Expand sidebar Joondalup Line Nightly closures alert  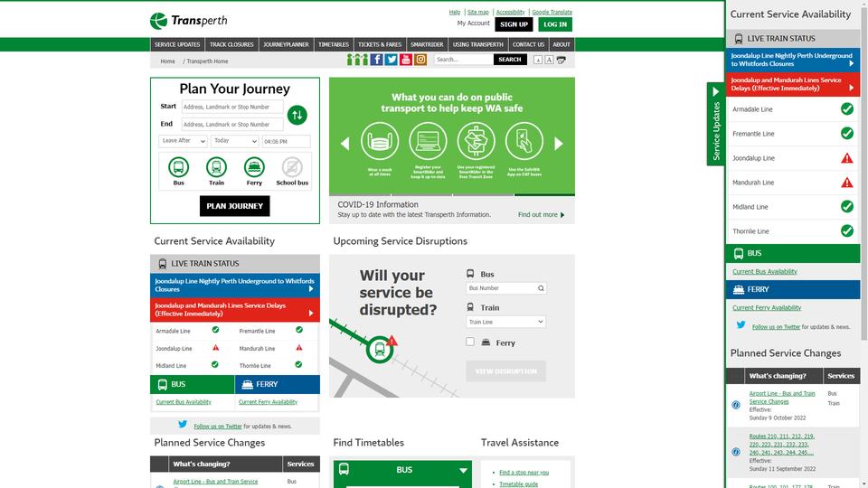(793, 60)
